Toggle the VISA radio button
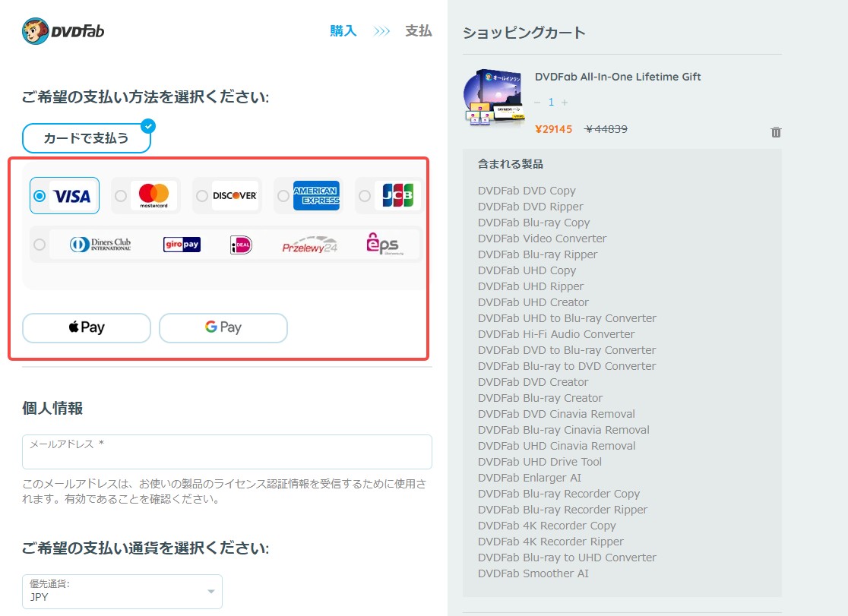Image resolution: width=848 pixels, height=616 pixels. (x=40, y=196)
